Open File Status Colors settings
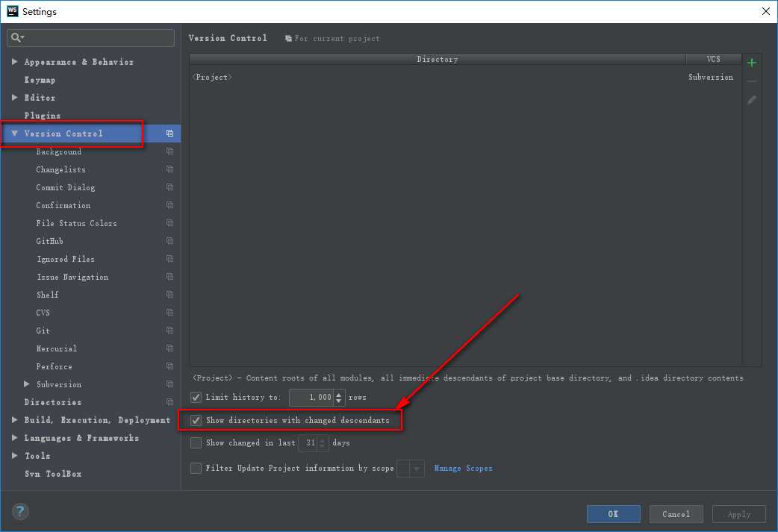 pos(76,223)
